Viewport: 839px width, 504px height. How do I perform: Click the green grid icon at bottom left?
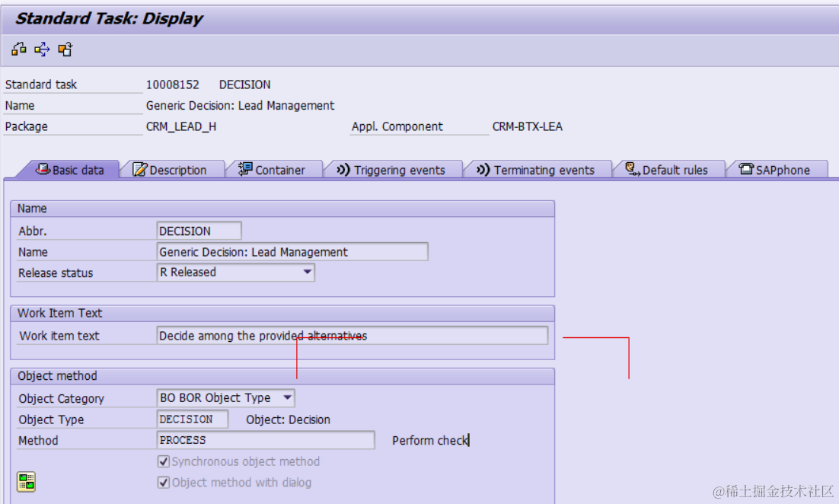pos(26,481)
